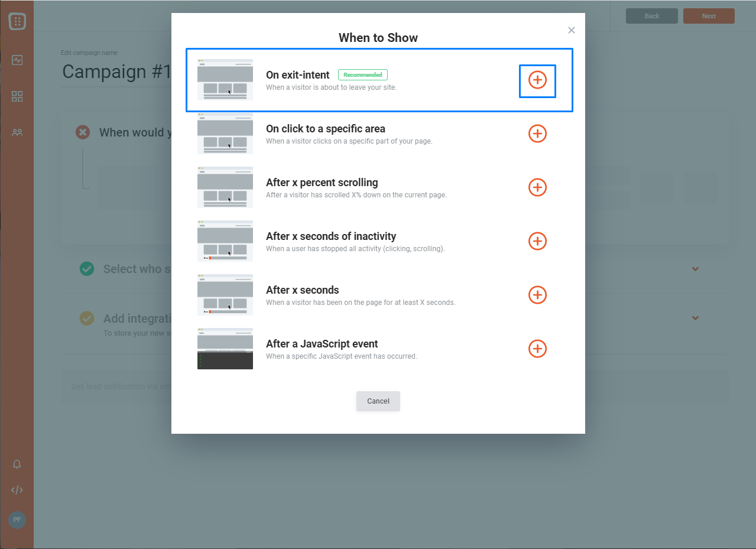Add the After x seconds trigger
The image size is (756, 549).
pos(537,295)
